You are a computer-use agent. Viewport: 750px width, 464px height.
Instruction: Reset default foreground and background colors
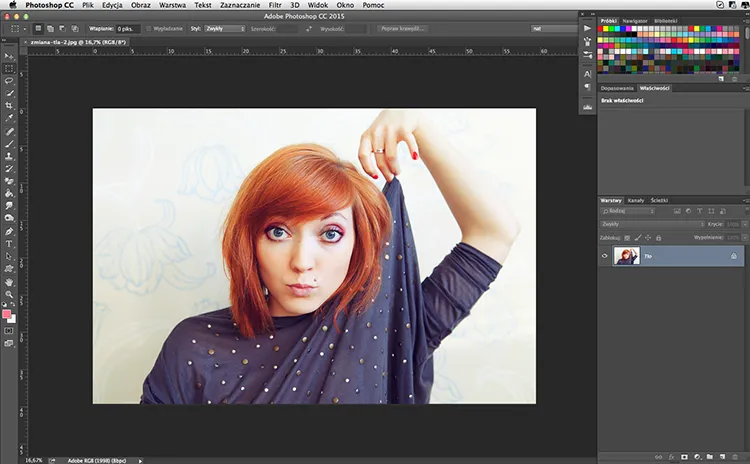[5, 304]
